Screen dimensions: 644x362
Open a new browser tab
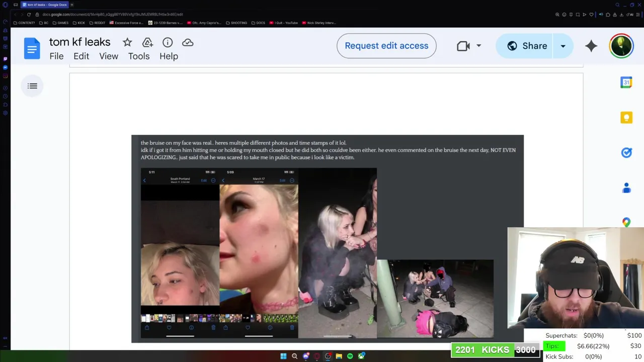72,5
